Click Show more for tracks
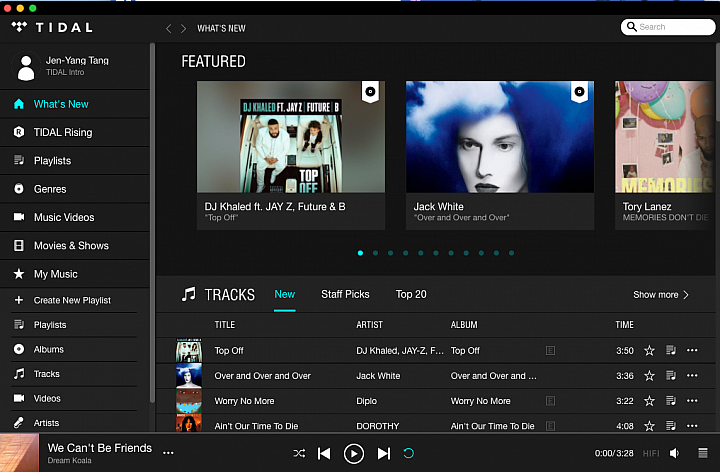This screenshot has width=720, height=472. [x=661, y=295]
